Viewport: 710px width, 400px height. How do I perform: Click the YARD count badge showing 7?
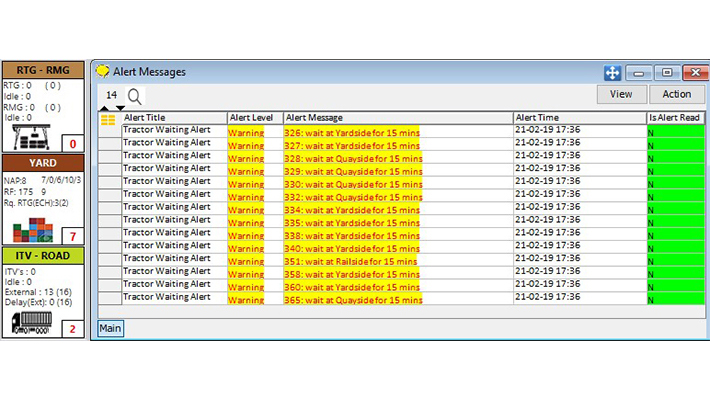[72, 236]
